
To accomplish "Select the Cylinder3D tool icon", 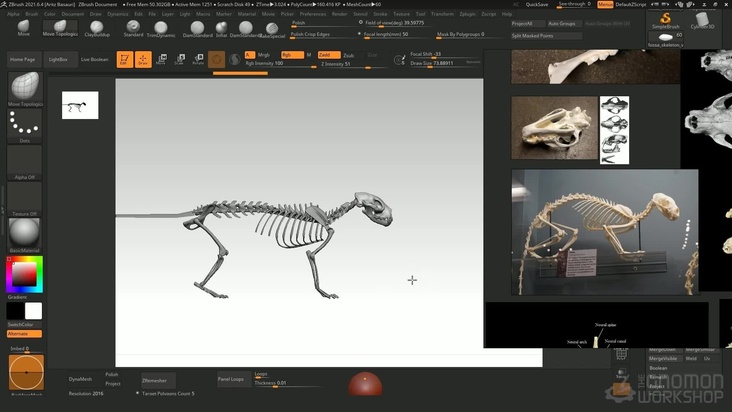I will [x=702, y=21].
